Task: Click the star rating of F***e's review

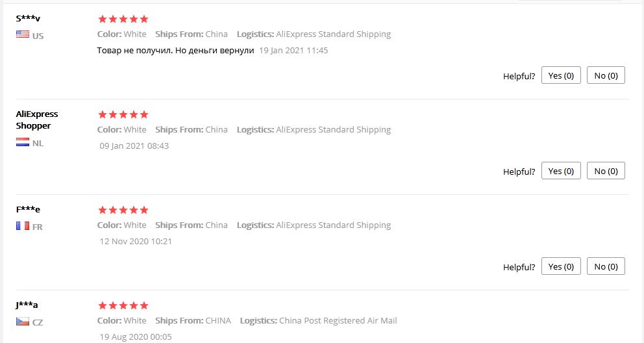Action: pyautogui.click(x=123, y=210)
